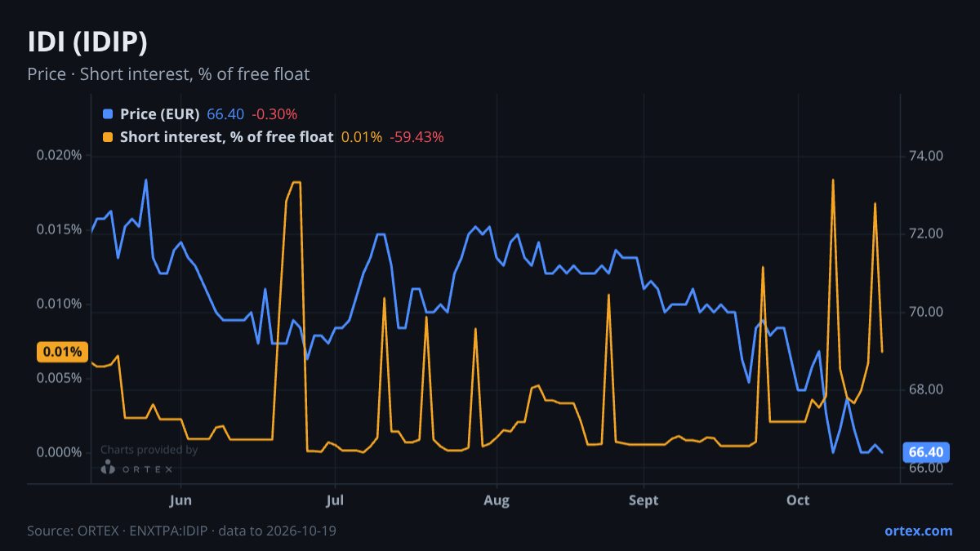The height and width of the screenshot is (551, 980).
Task: Click the blue Price legend swatch
Action: click(x=108, y=114)
